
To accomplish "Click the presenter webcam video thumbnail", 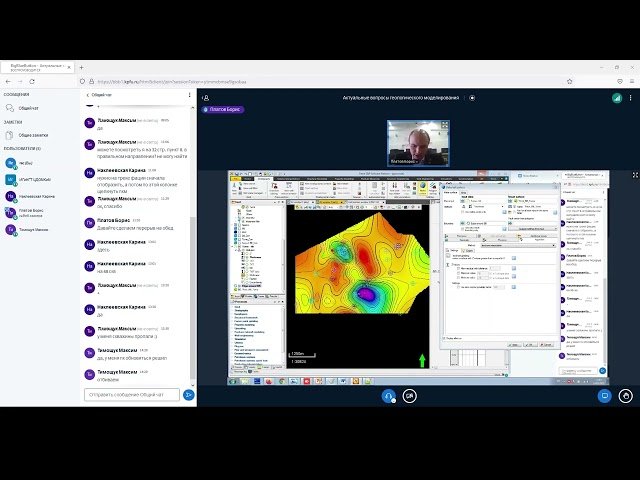I will (x=416, y=144).
